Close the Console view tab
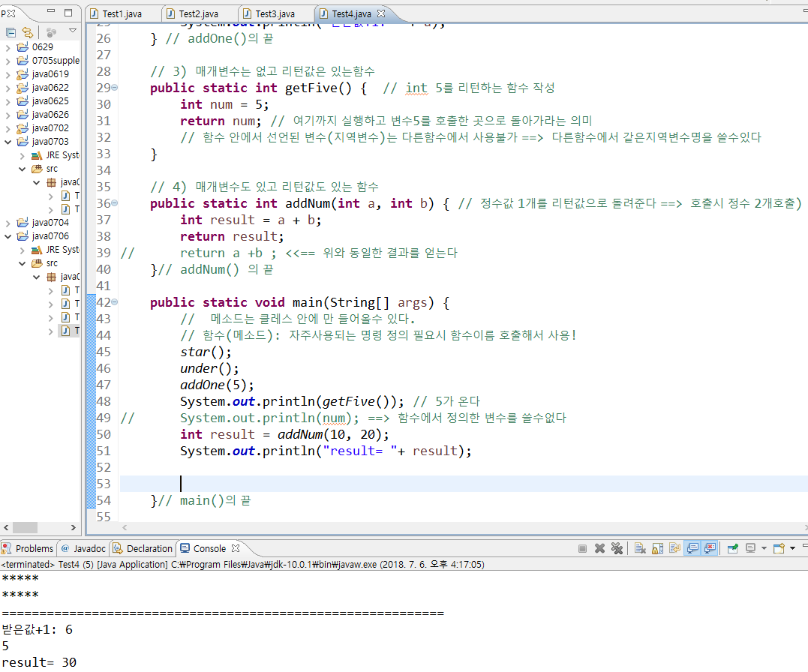Image resolution: width=808 pixels, height=672 pixels. point(236,547)
